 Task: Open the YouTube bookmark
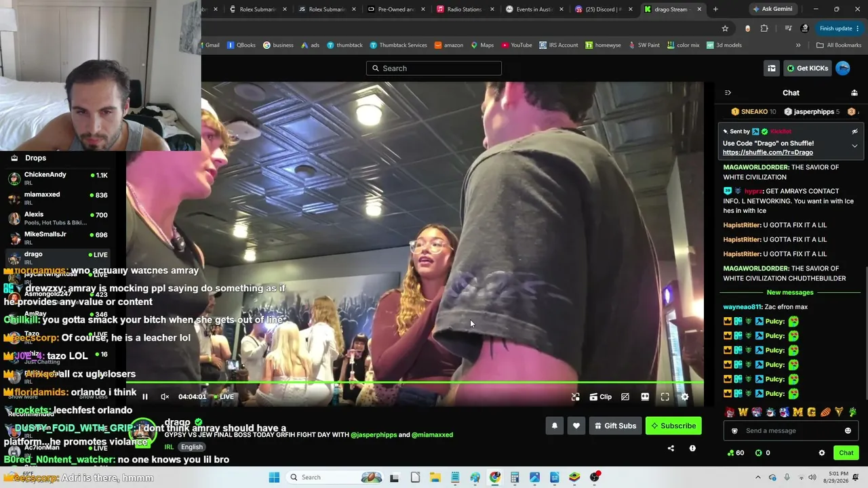pyautogui.click(x=516, y=45)
